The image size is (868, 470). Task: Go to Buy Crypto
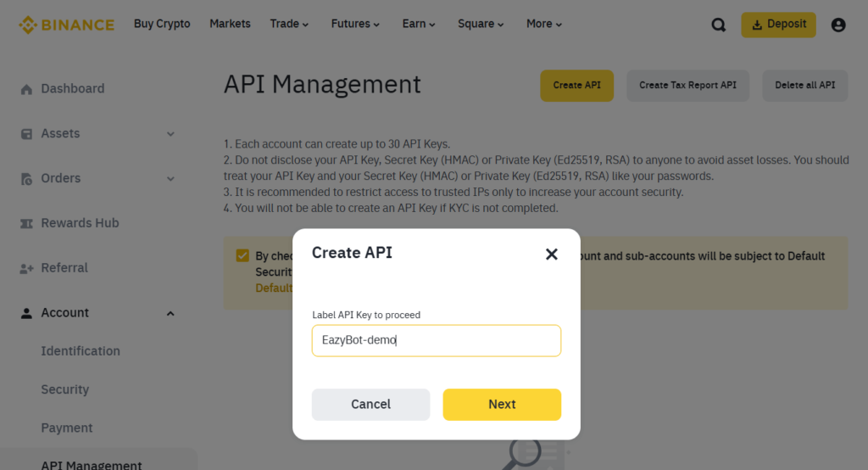[162, 24]
